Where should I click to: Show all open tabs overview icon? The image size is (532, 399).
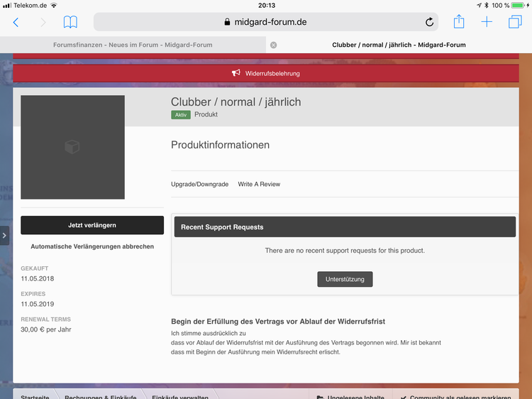point(515,22)
